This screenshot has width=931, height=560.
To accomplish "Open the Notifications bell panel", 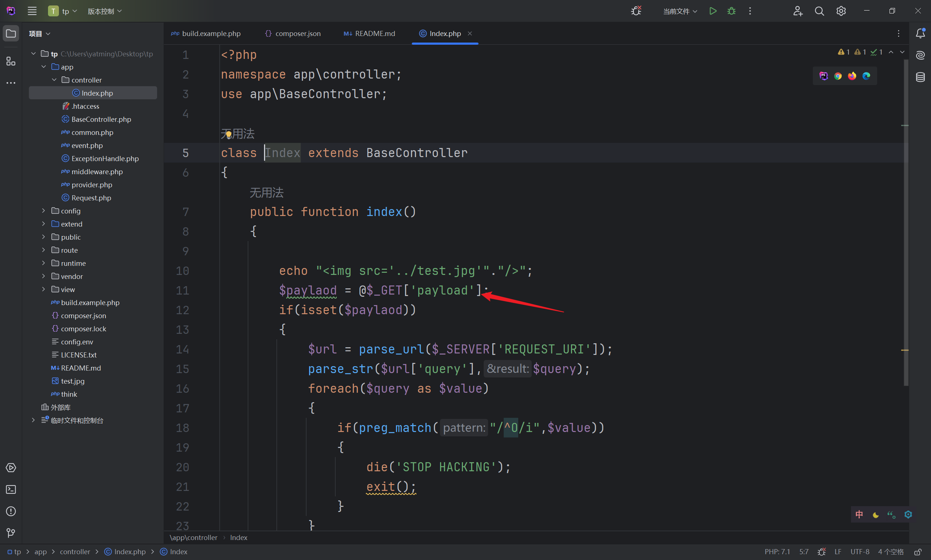I will [920, 33].
